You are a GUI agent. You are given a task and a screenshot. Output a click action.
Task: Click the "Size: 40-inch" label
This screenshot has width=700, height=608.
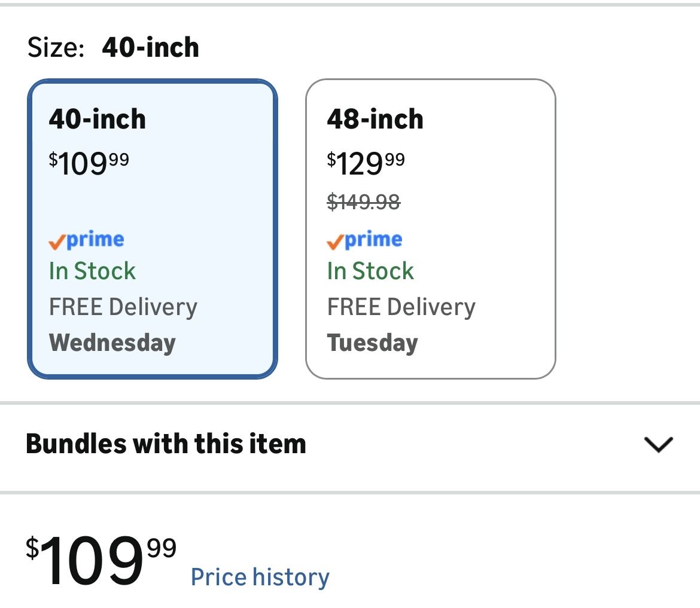pyautogui.click(x=113, y=47)
